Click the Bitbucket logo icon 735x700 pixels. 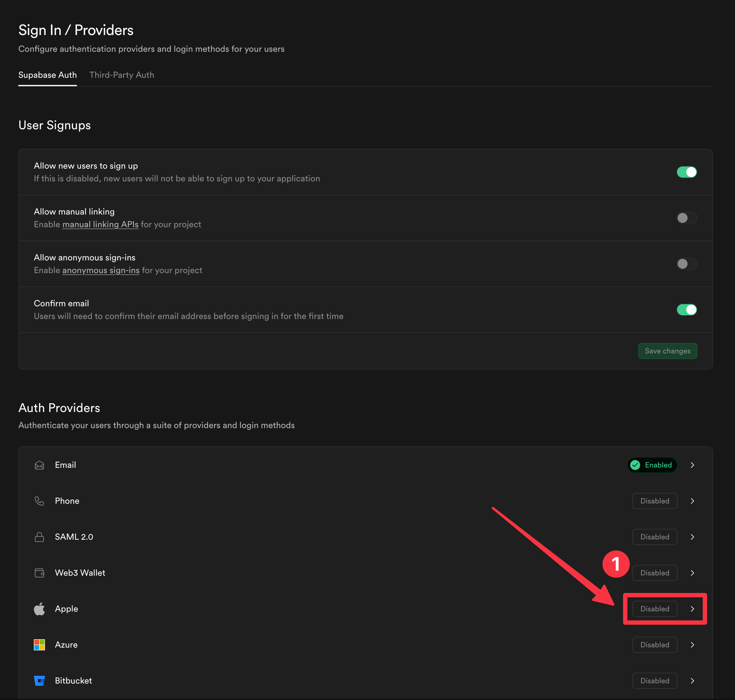(39, 680)
